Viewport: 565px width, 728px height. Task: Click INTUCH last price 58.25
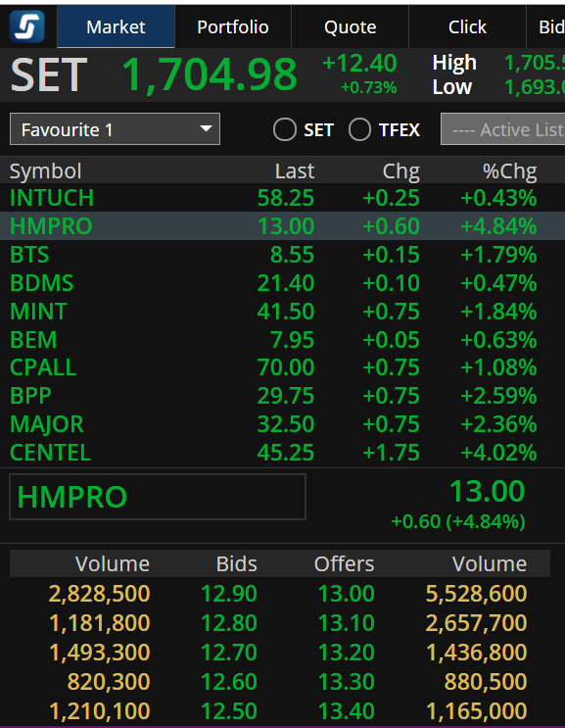click(x=286, y=198)
